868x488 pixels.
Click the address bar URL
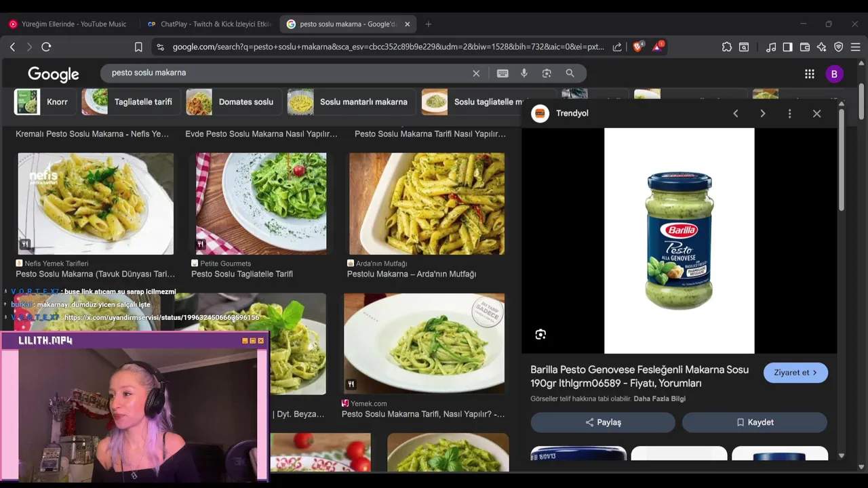[388, 47]
